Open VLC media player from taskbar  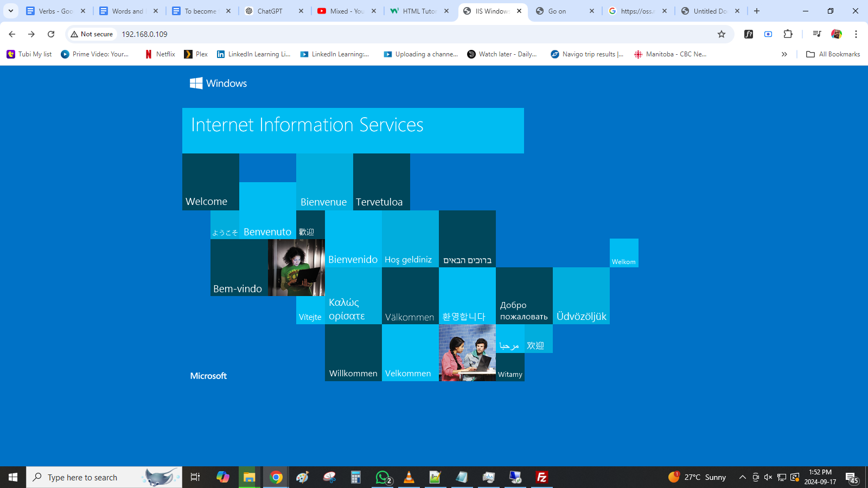(409, 477)
